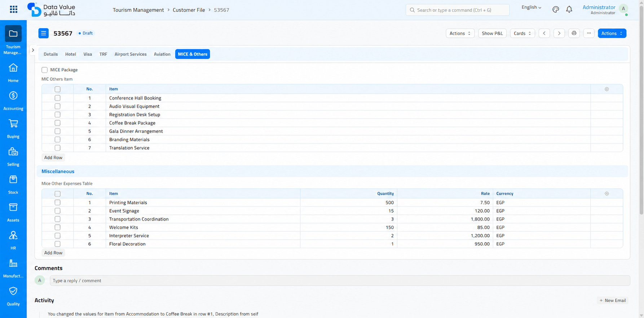The image size is (644, 318).
Task: Open the Manufacturing module
Action: (x=13, y=268)
